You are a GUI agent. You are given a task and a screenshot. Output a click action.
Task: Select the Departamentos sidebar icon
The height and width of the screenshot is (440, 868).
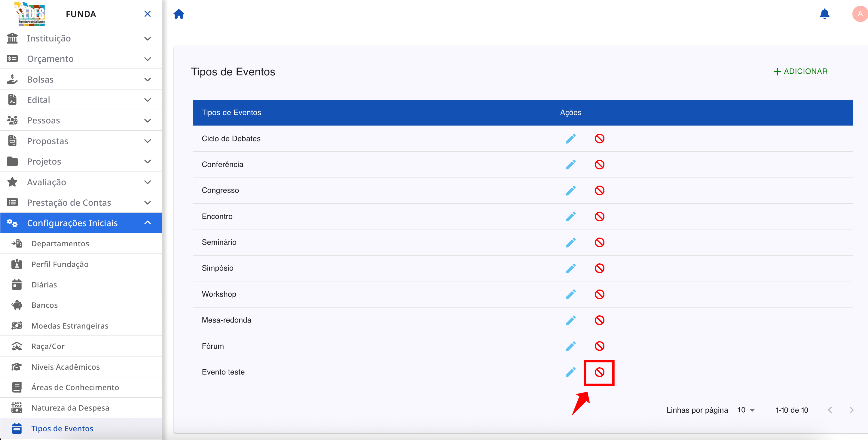(16, 243)
